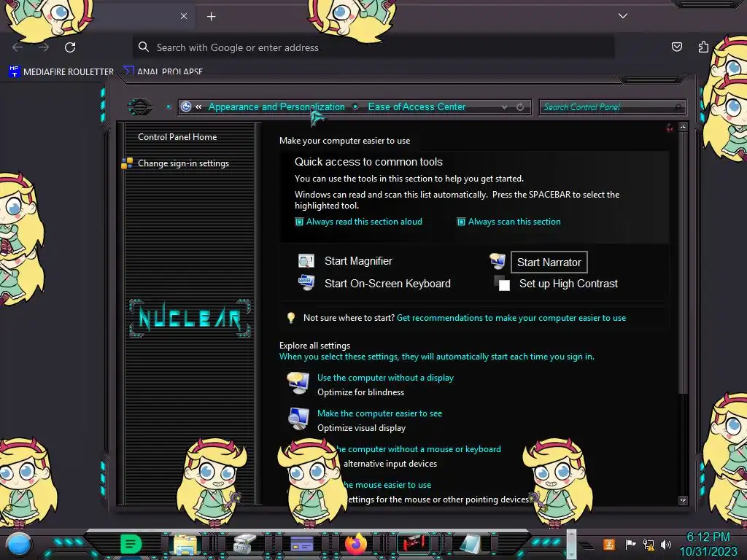Open the volume tray icon

(665, 544)
